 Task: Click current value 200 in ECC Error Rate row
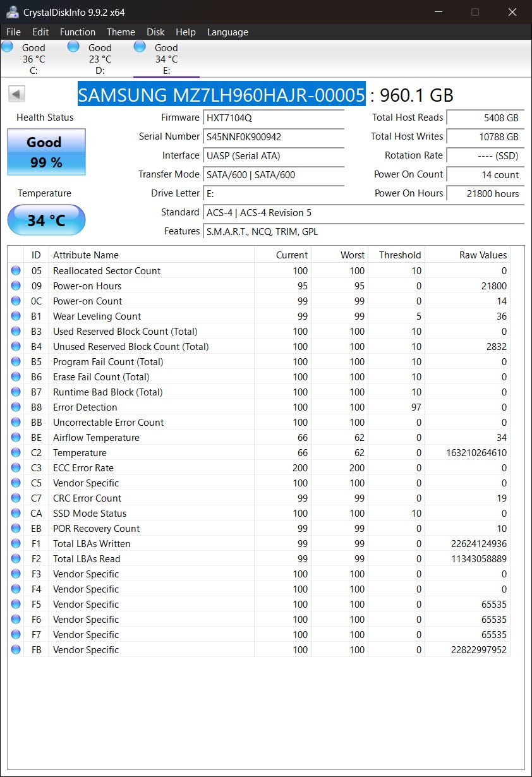[x=300, y=468]
